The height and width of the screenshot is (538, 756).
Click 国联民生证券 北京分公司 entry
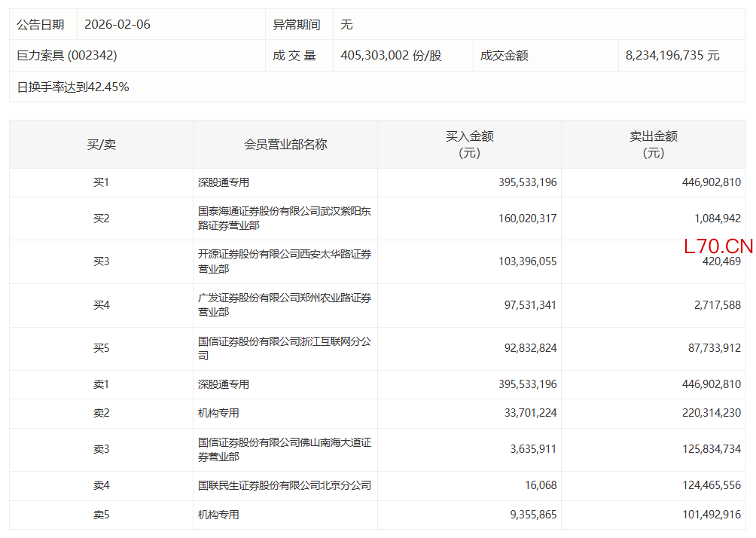pos(284,486)
